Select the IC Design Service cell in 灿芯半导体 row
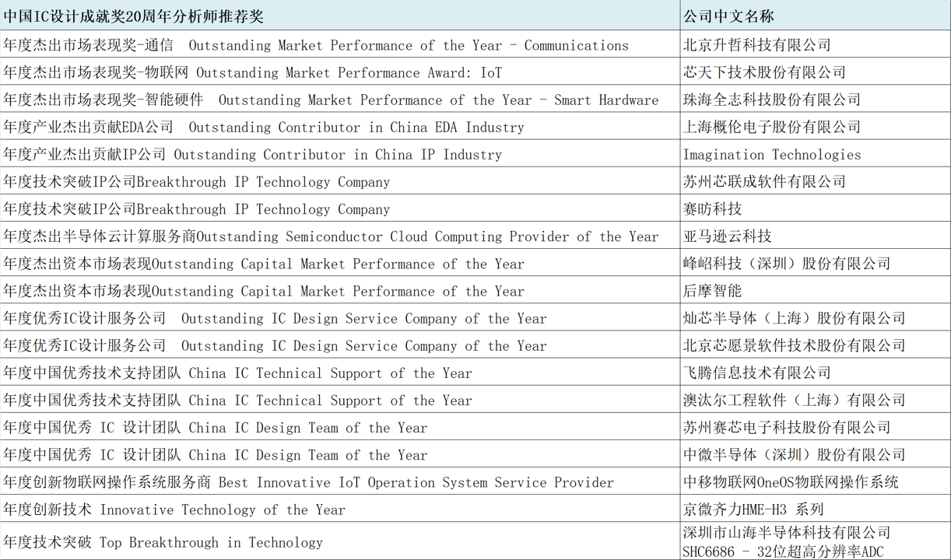 click(x=340, y=317)
